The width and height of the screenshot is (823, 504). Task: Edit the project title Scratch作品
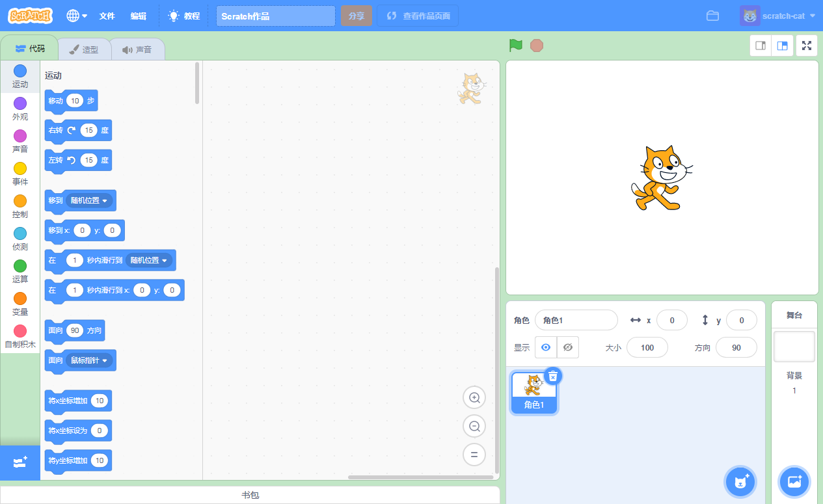pos(276,16)
